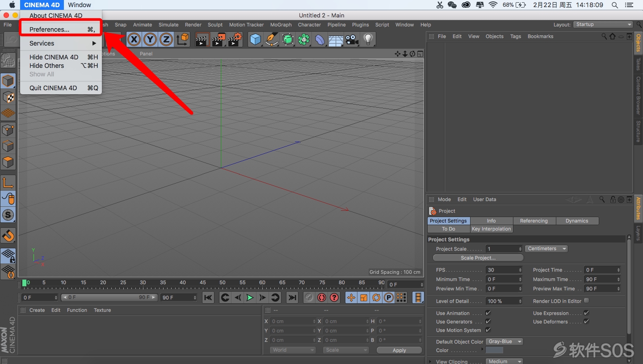Click the timeline ruler at frame 50

[222, 282]
